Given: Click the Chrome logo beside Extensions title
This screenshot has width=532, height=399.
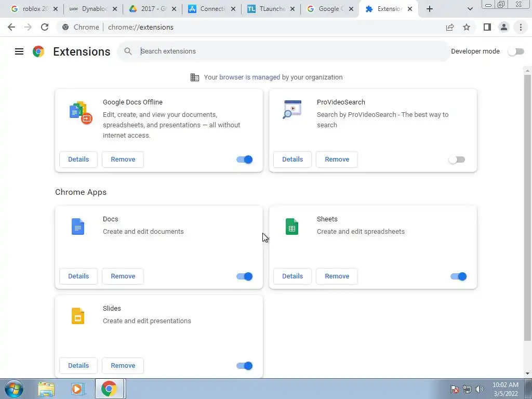Looking at the screenshot, I should (x=38, y=51).
